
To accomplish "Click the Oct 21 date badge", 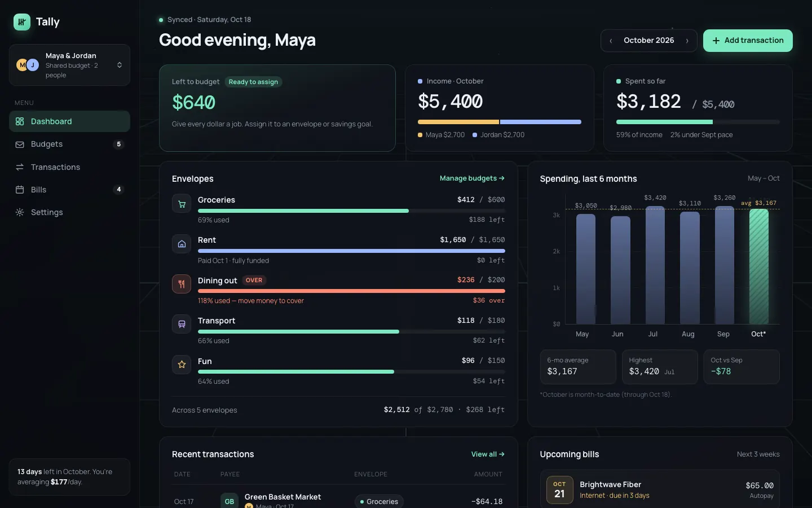I will (559, 489).
